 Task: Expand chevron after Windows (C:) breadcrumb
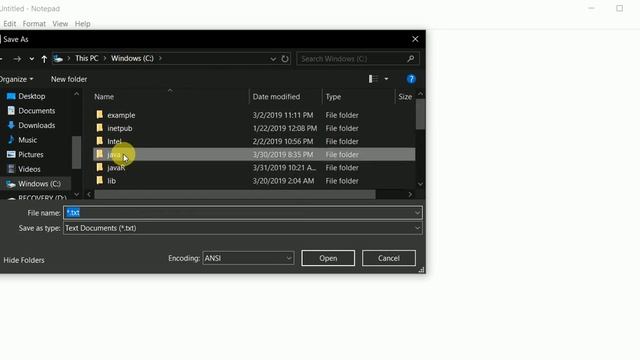(x=160, y=58)
